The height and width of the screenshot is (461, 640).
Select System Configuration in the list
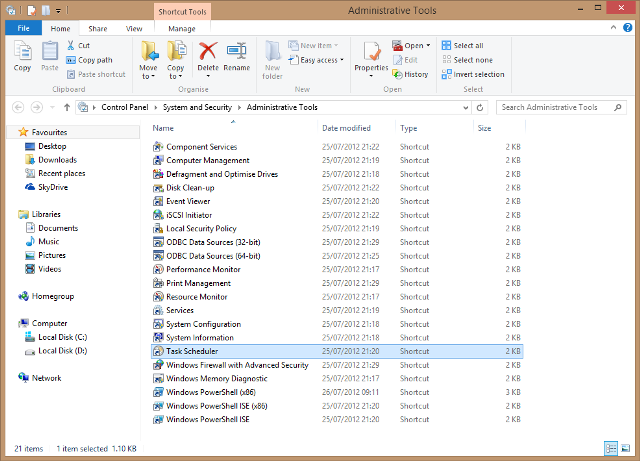(x=204, y=324)
